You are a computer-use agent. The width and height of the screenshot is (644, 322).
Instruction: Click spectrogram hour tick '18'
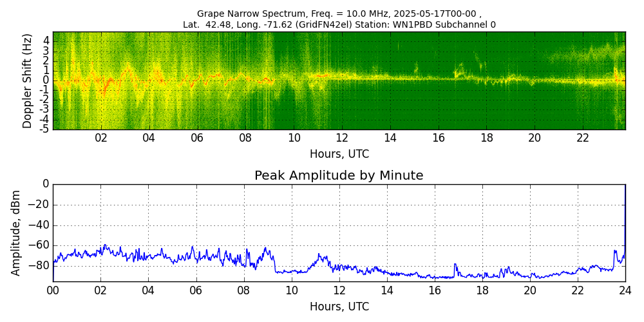pos(486,139)
